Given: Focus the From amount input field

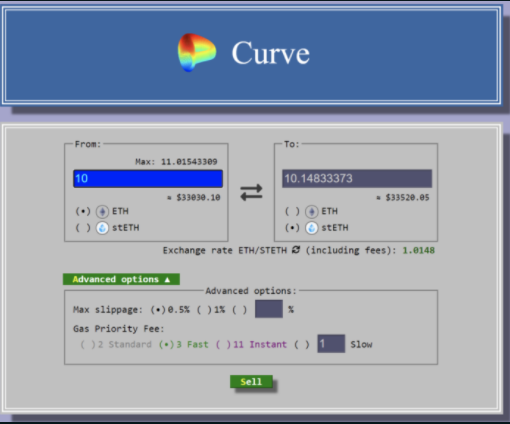Looking at the screenshot, I should tap(148, 179).
